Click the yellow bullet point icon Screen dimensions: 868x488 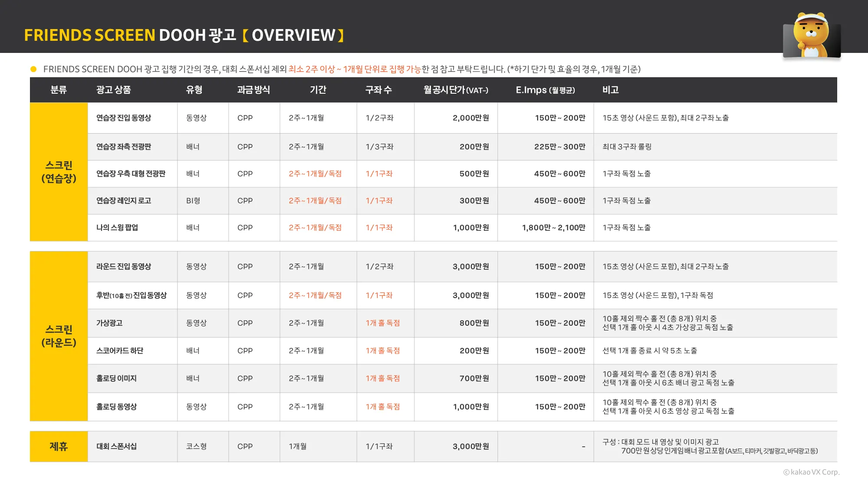(33, 69)
